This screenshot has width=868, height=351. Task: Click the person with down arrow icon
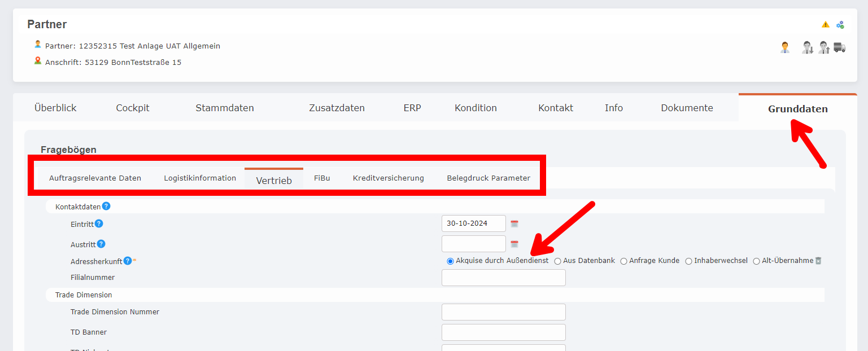808,47
